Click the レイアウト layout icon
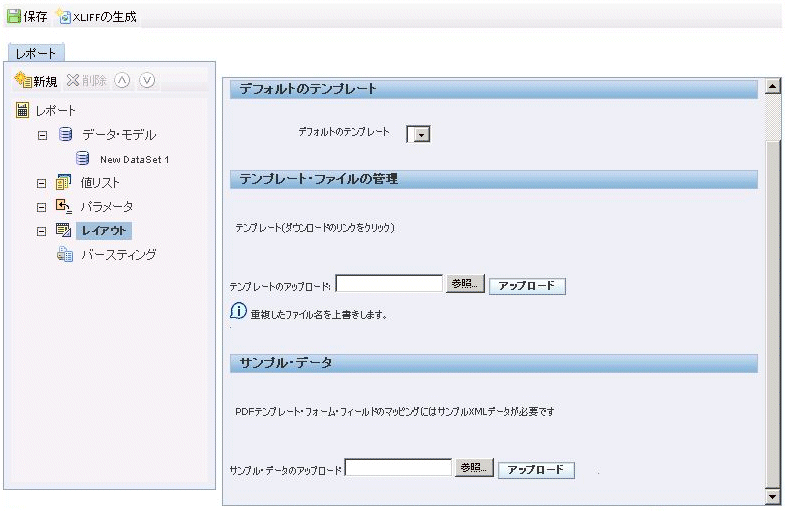This screenshot has height=511, width=785. (63, 230)
